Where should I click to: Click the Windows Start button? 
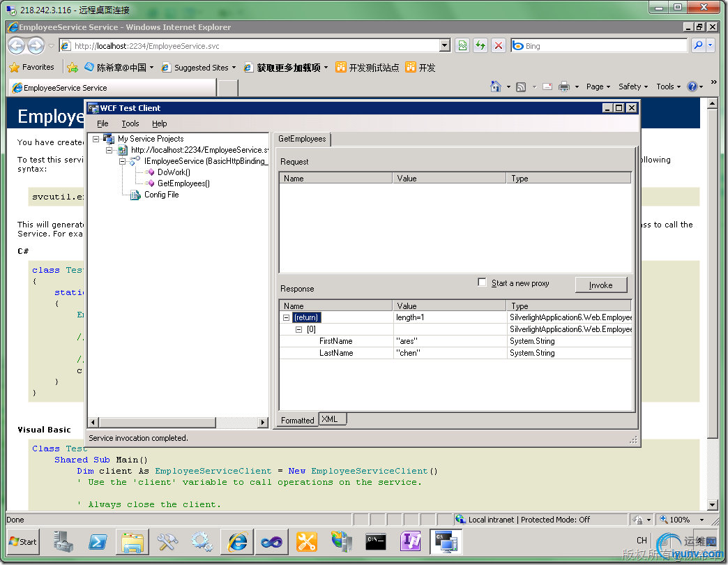23,542
